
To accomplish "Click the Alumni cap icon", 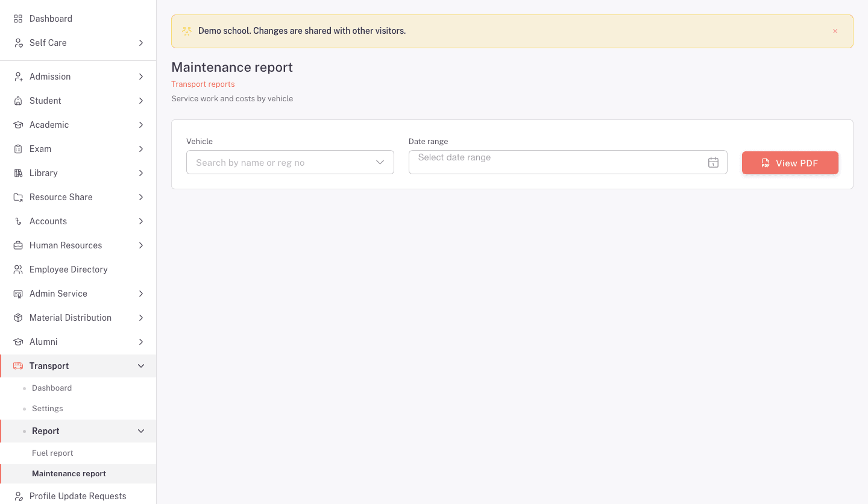I will [x=18, y=342].
